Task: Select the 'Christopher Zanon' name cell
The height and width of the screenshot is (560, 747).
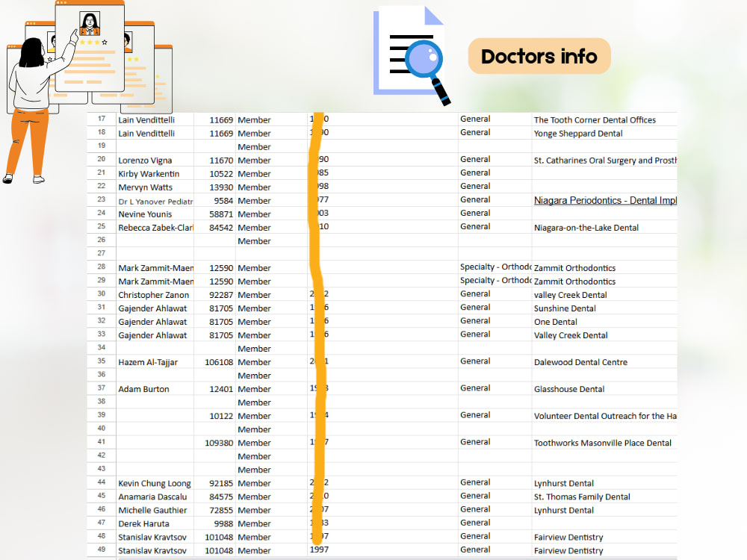Action: pos(153,295)
